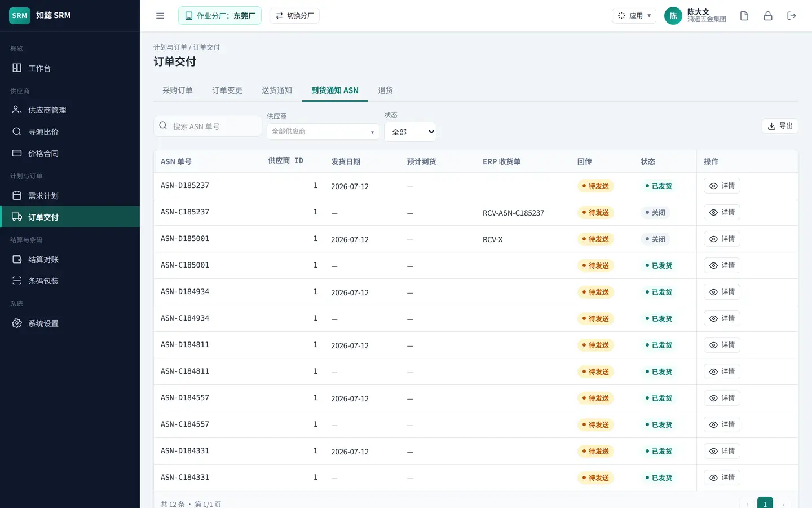The width and height of the screenshot is (812, 508).
Task: Click user name 陈大文
Action: [698, 12]
